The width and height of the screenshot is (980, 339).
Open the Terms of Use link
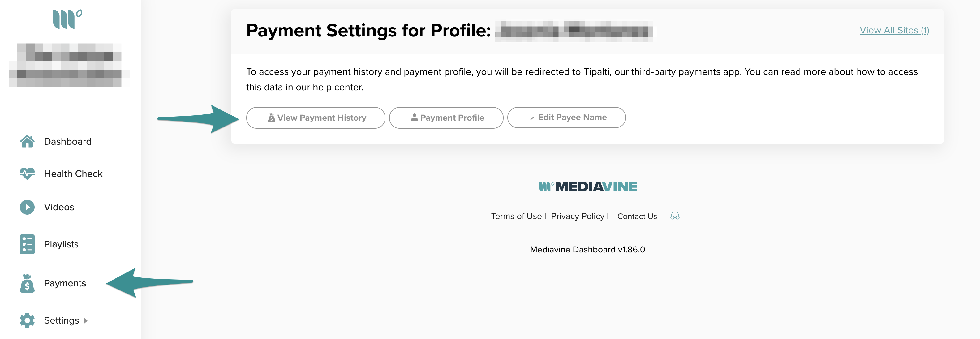coord(516,216)
